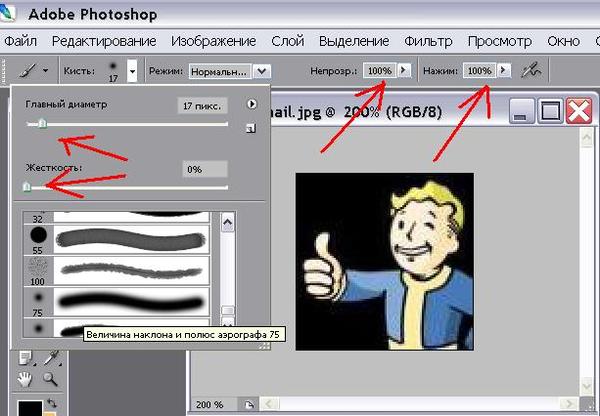This screenshot has width=600, height=416.
Task: Click the Жесткость 0% value field
Action: coord(205,169)
